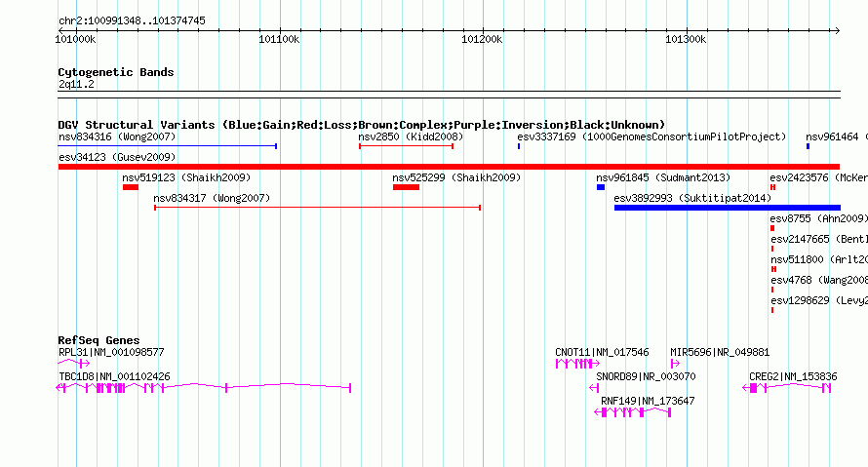Select the RNF149 gene exon structure
The height and width of the screenshot is (467, 868).
point(633,412)
